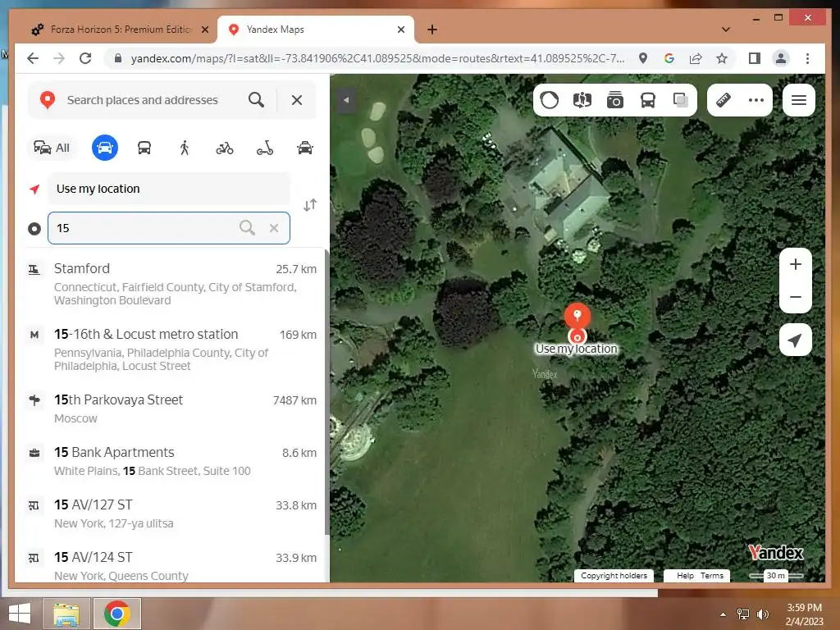Screen dimensions: 840x630
Task: Click the top search magnifier icon
Action: tap(256, 100)
